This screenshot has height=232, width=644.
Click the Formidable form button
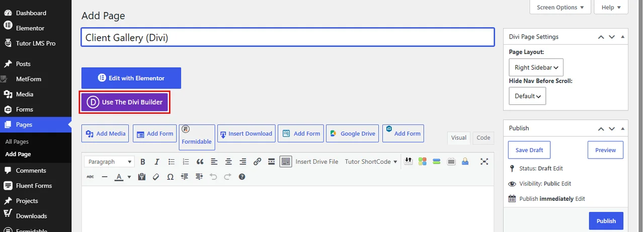pyautogui.click(x=197, y=137)
